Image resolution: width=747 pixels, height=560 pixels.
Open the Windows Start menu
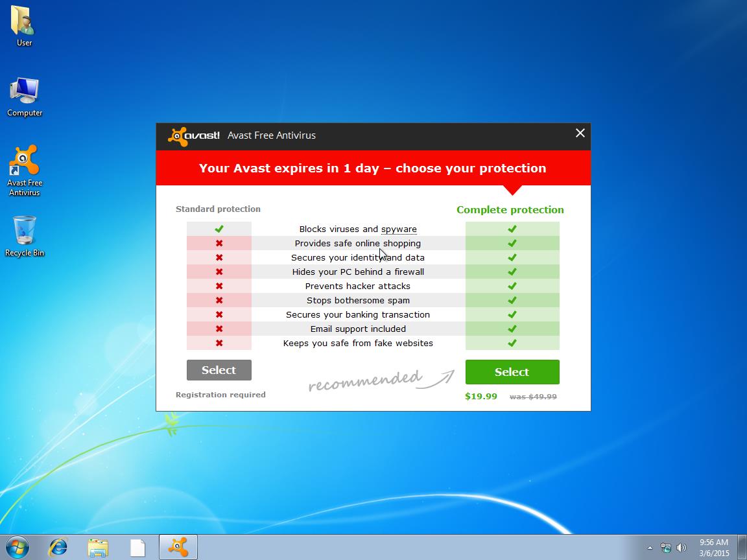(17, 547)
